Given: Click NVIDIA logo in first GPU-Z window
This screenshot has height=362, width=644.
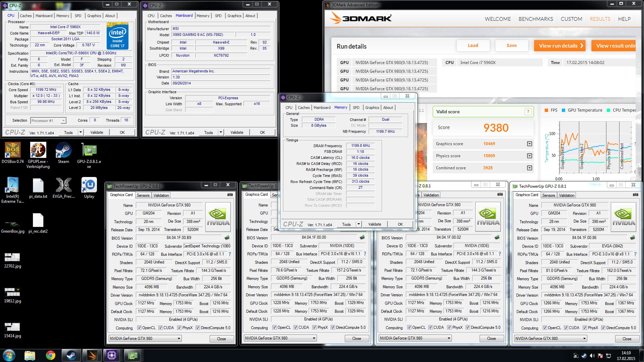Looking at the screenshot, I should pyautogui.click(x=218, y=217).
